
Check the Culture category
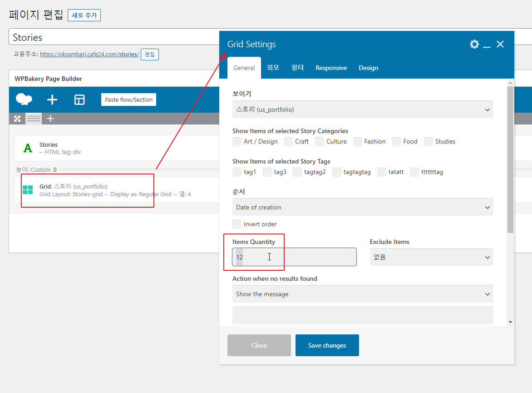pyautogui.click(x=319, y=142)
